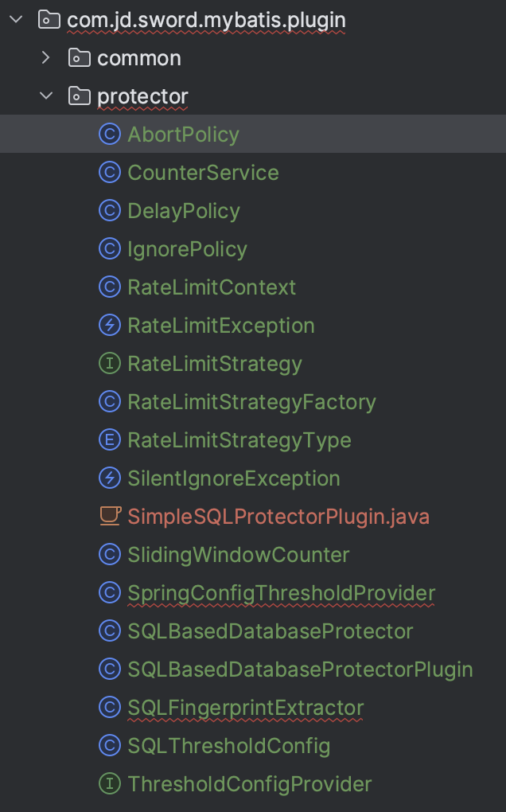Click the class icon beside SlidingWindowCounter
The image size is (506, 812).
109,555
